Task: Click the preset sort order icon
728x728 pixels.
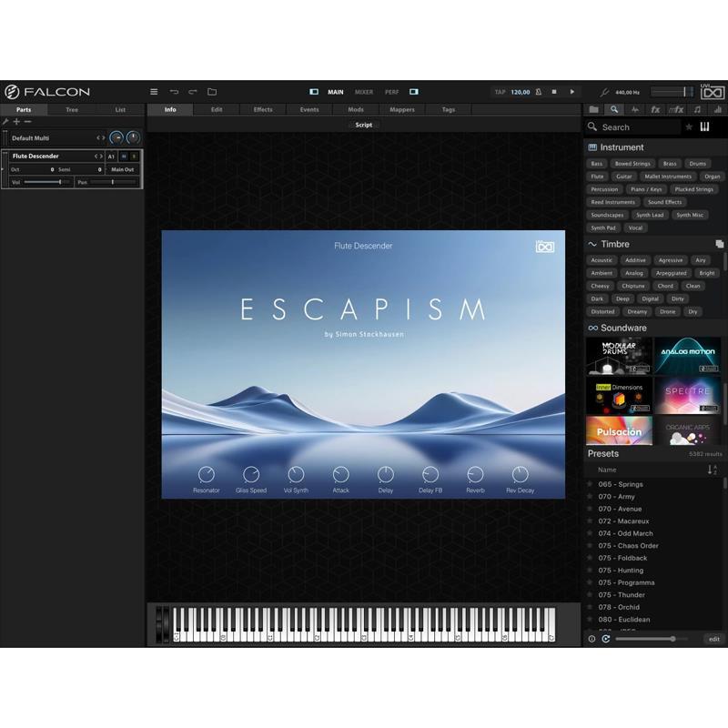Action: coord(713,470)
